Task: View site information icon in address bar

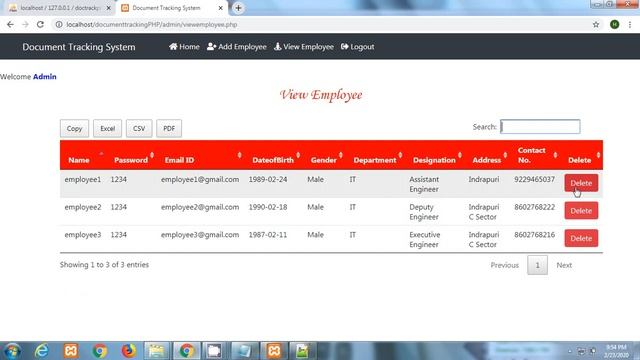Action: 59,24
